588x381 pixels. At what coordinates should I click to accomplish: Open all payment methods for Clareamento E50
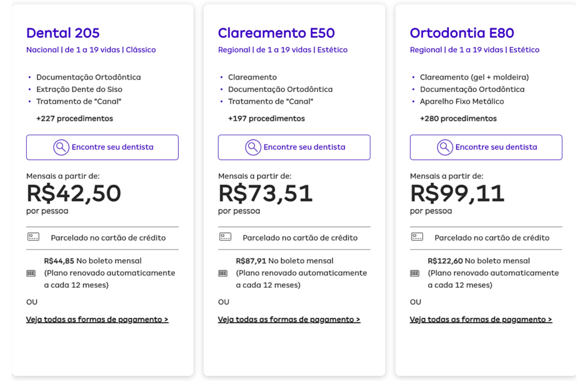[289, 320]
